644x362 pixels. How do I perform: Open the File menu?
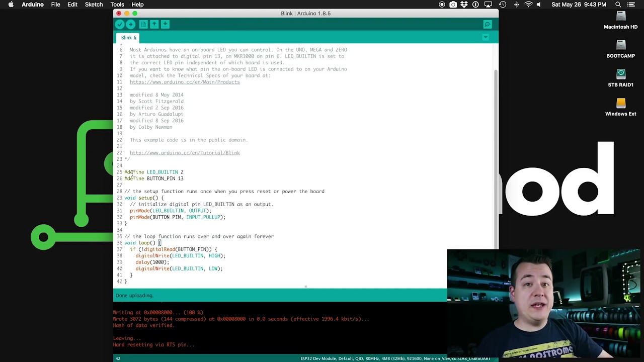(x=56, y=5)
